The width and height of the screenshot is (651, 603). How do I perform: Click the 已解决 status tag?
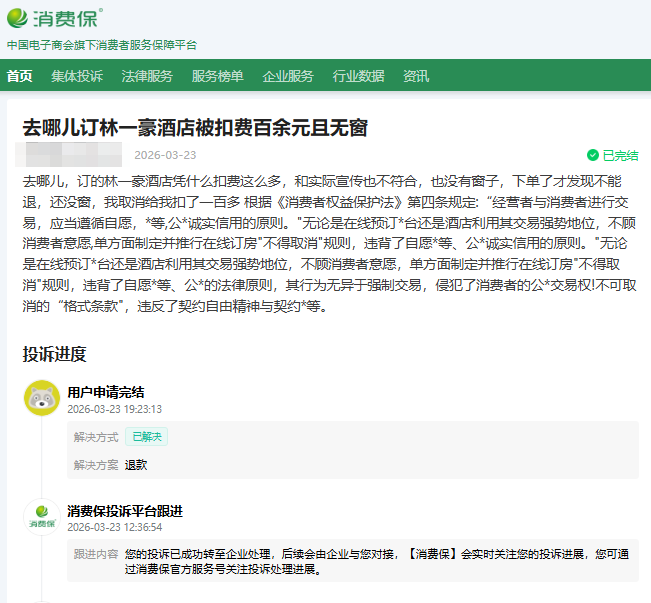pos(146,437)
